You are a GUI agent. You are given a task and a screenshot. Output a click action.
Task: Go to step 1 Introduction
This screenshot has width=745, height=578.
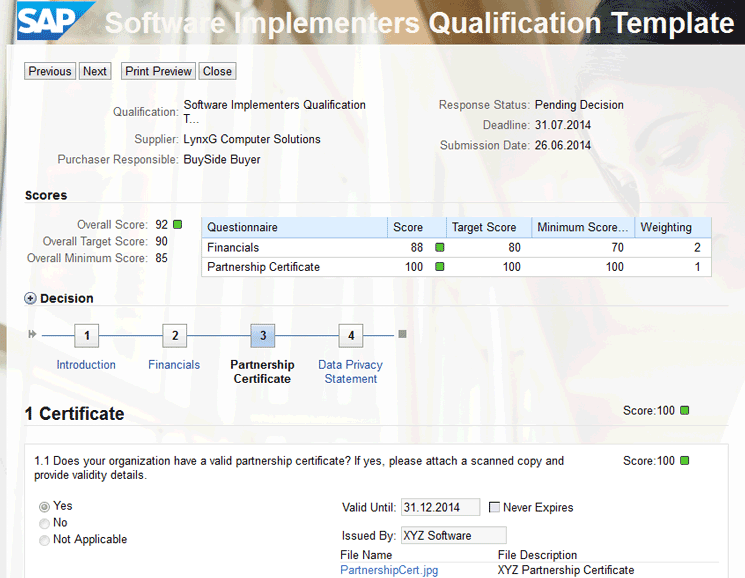(86, 336)
